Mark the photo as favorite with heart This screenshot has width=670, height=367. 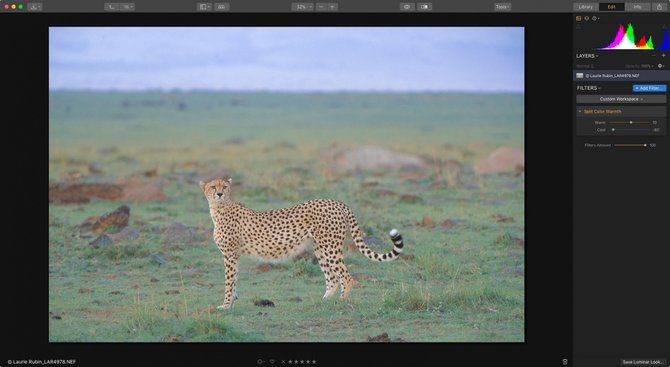(272, 362)
